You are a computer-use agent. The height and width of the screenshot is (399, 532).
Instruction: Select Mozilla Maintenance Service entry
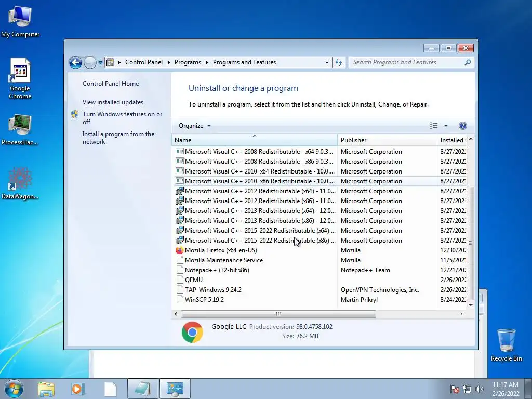[x=320, y=260]
